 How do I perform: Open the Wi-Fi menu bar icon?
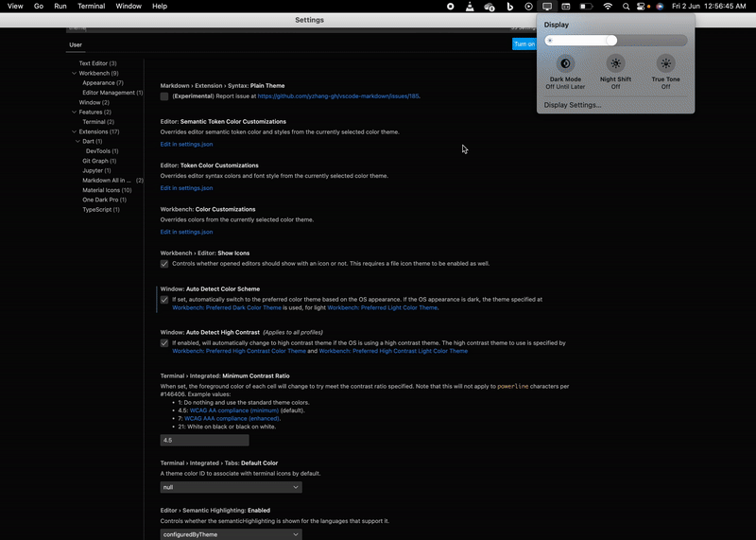coord(608,7)
